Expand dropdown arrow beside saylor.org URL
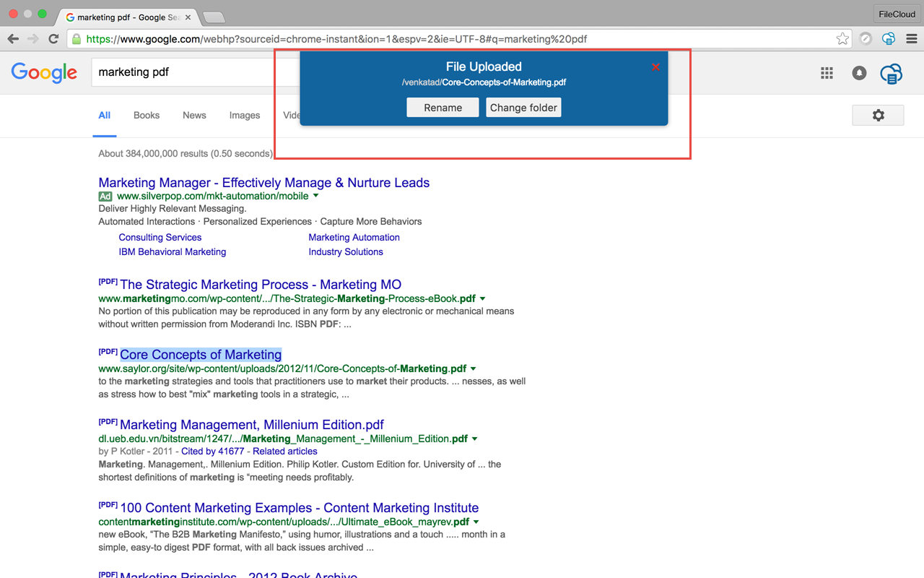924x578 pixels. 474,368
